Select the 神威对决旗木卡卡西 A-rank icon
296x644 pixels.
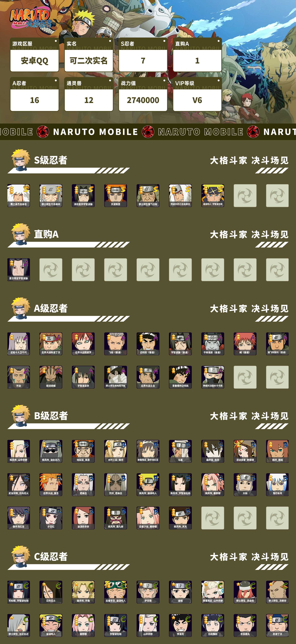point(213,377)
